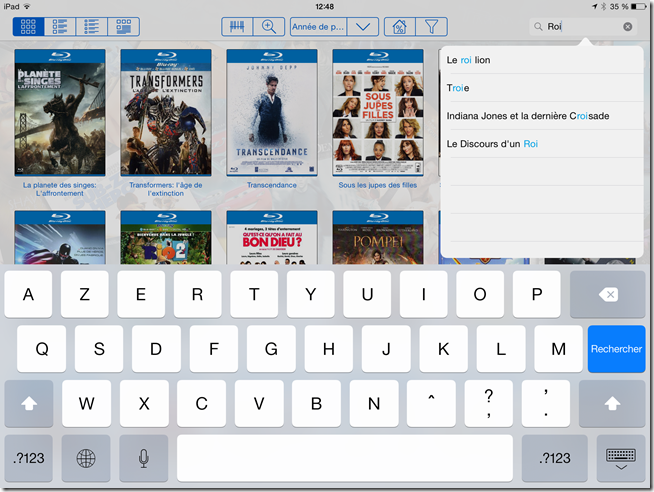654x492 pixels.
Task: Open La planète des singes cover
Action: point(60,113)
